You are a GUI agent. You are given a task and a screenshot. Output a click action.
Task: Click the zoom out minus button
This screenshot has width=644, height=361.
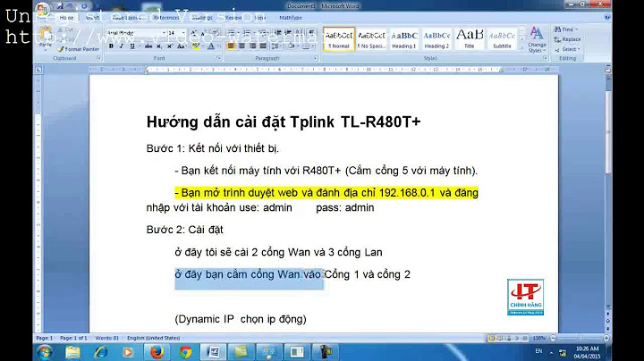coord(554,338)
